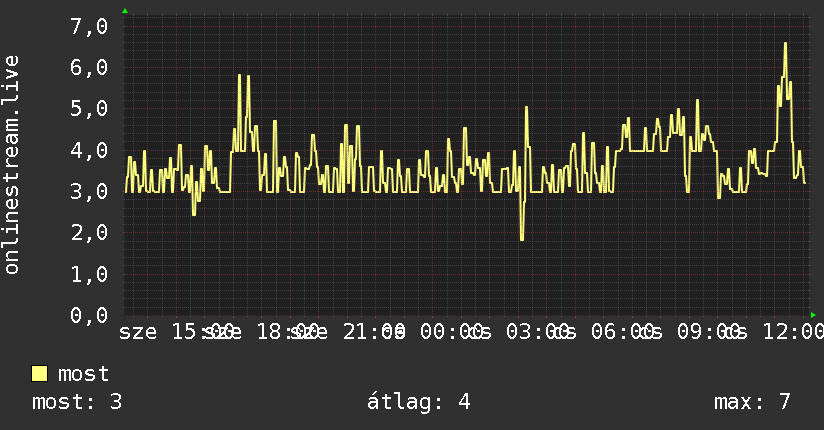Click the x-axis label 00:00
824x430 pixels.
[x=452, y=332]
